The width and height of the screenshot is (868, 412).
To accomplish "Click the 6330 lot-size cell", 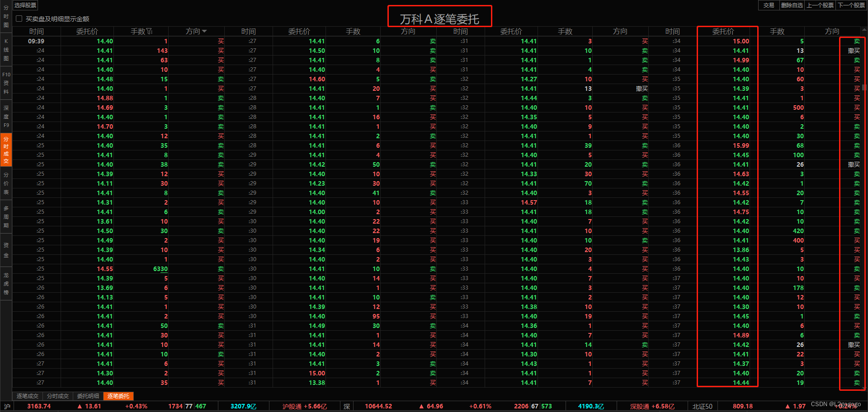I will pos(160,269).
